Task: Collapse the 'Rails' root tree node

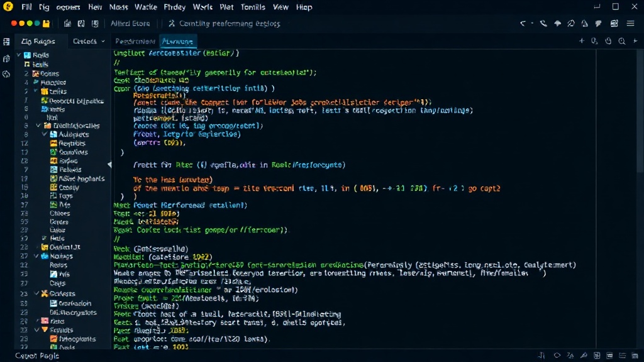Action: (x=18, y=55)
